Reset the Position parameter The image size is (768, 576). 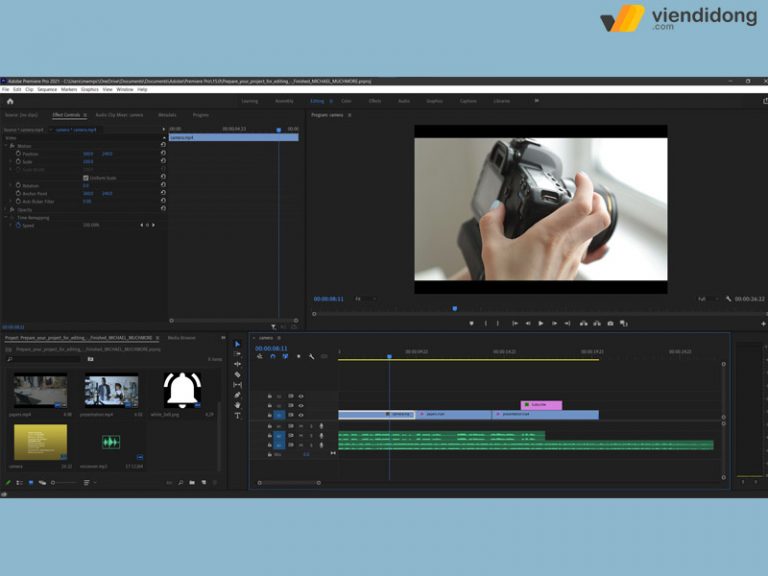[163, 153]
